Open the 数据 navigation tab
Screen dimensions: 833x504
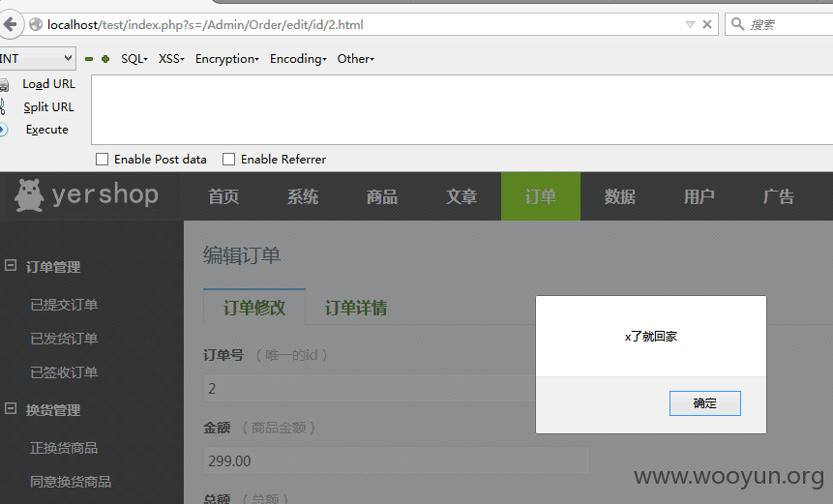[620, 196]
